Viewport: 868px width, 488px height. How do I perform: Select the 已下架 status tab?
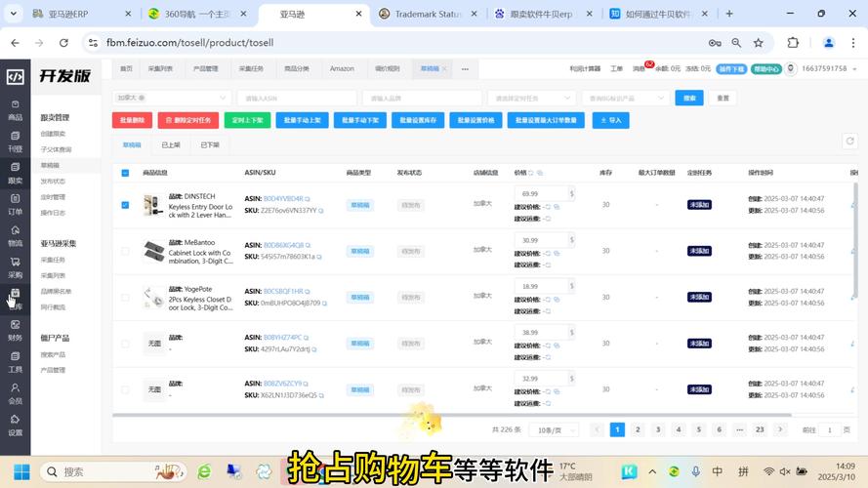[x=210, y=145]
